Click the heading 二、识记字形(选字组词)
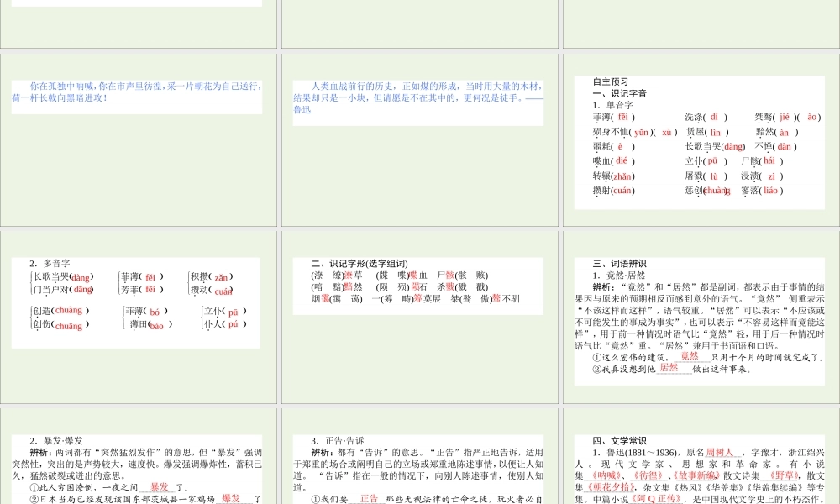Image resolution: width=840 pixels, height=504 pixels. click(x=360, y=264)
